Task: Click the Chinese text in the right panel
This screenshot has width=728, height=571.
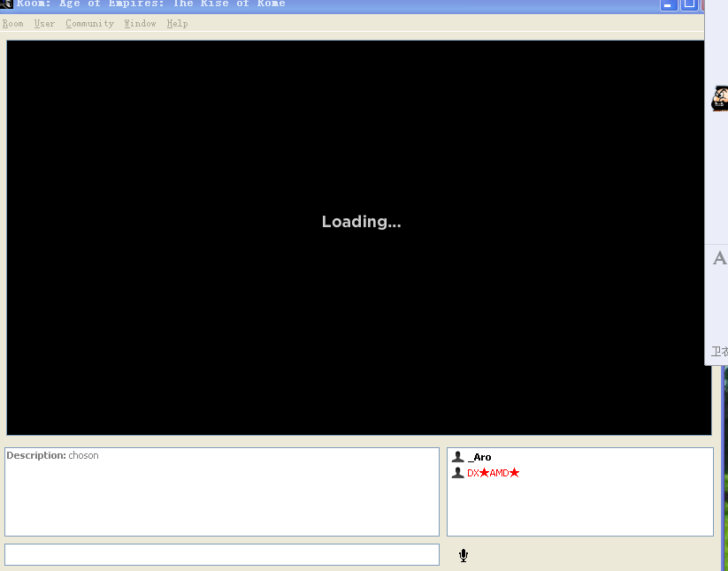Action: (719, 352)
